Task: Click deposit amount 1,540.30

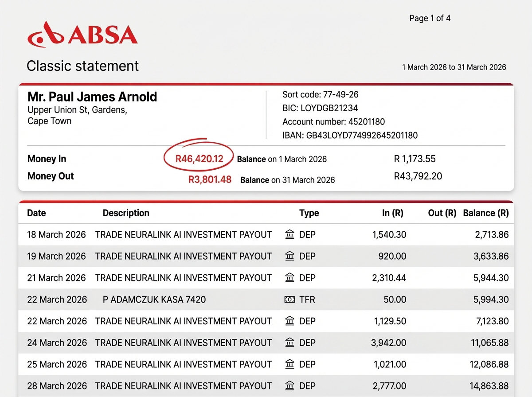Action: [389, 234]
